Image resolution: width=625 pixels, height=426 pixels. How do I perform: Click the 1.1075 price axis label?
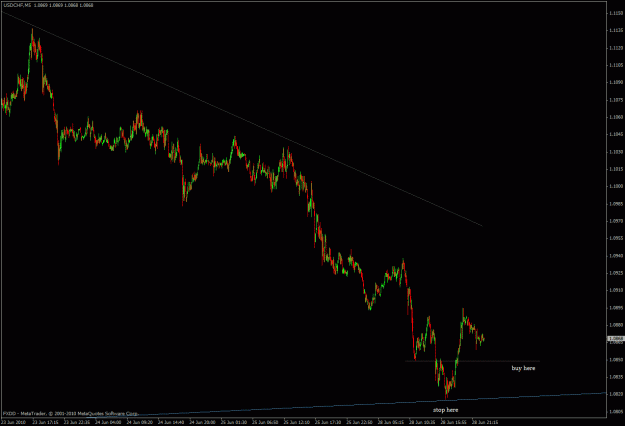click(x=616, y=100)
